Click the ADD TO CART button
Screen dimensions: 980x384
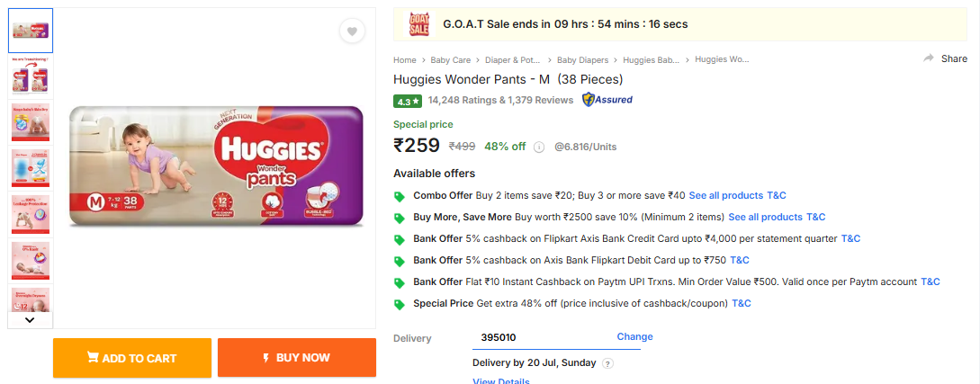[132, 358]
